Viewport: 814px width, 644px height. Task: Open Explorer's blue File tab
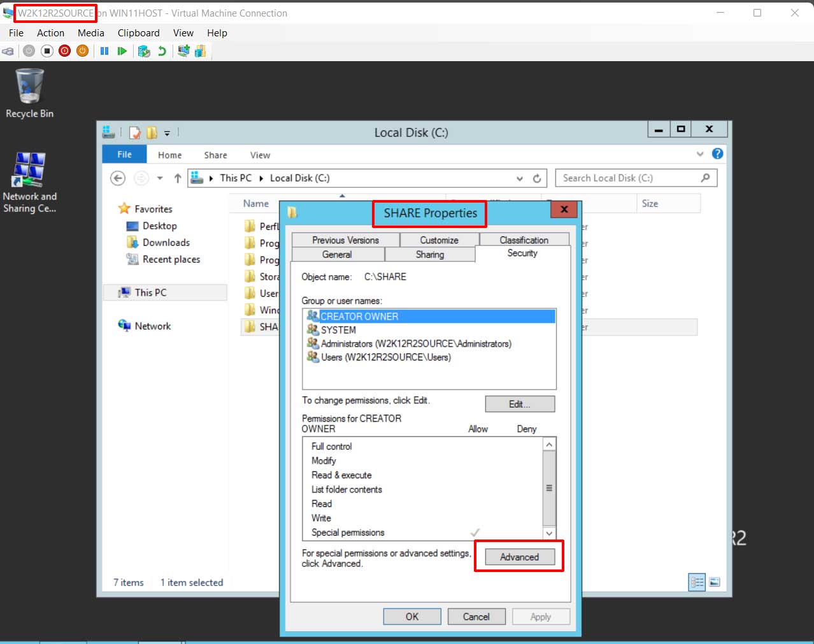pyautogui.click(x=124, y=154)
